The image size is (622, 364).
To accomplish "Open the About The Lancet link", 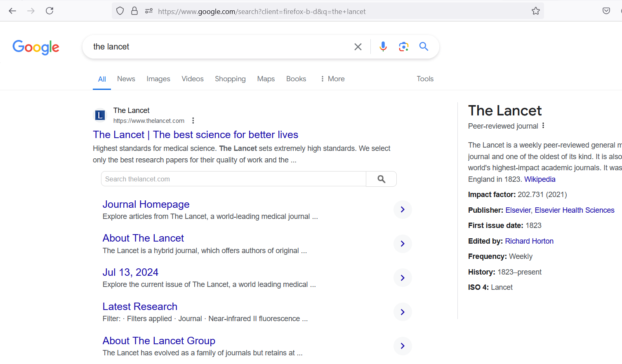I will (x=143, y=238).
